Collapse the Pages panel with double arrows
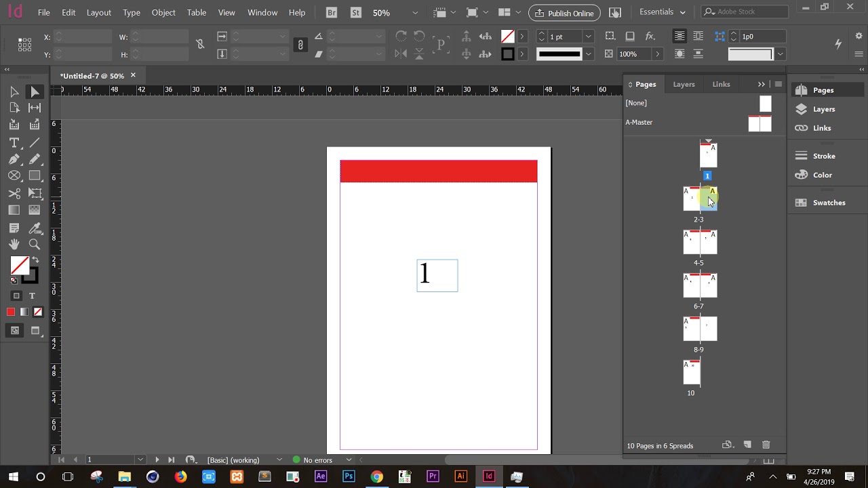 click(762, 84)
